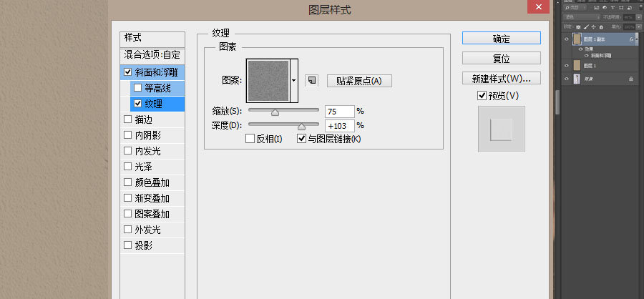Click the 确定 button
Viewport: 644px width, 299px height.
point(502,38)
